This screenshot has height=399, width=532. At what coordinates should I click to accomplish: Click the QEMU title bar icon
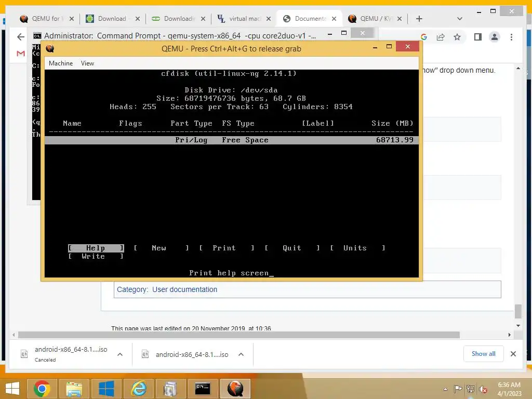50,48
